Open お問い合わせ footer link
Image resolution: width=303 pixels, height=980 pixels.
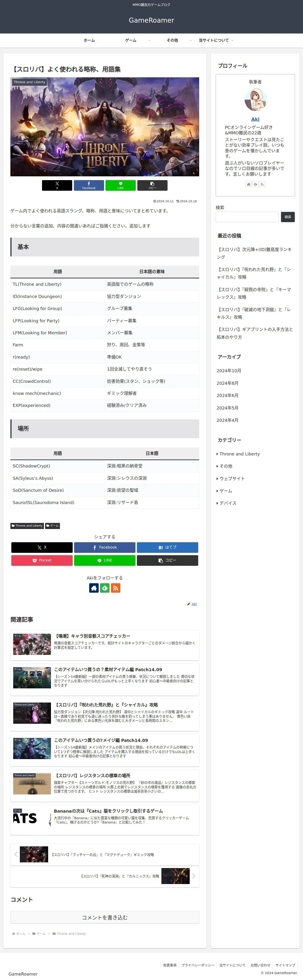click(260, 965)
